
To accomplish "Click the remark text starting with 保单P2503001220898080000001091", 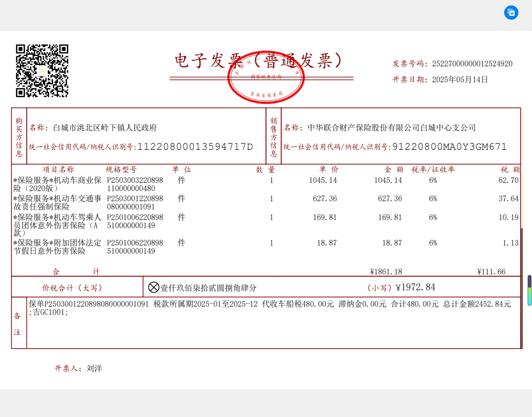I will [x=270, y=308].
